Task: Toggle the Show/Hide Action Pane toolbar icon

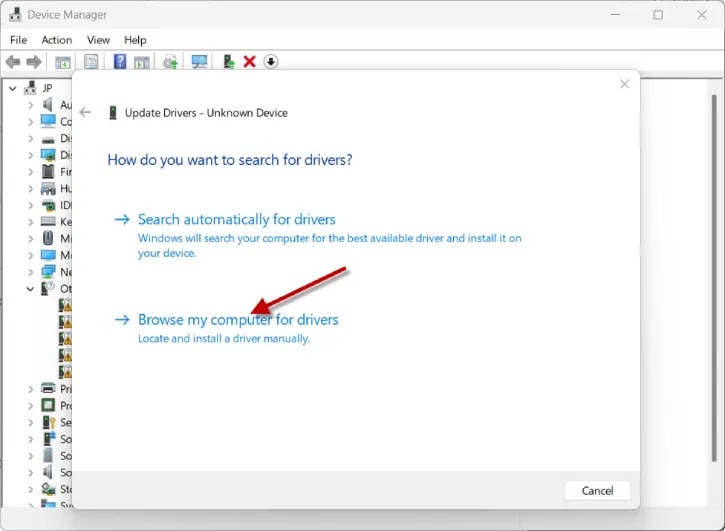Action: click(x=141, y=62)
